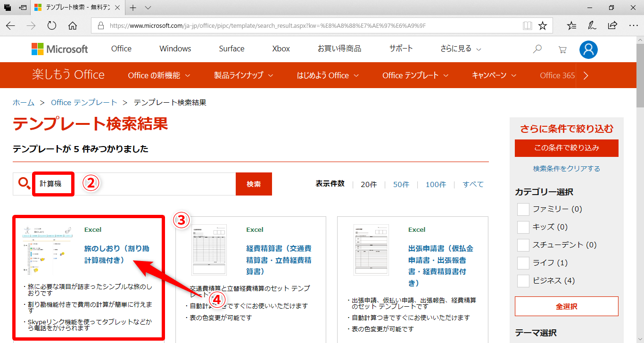Expand Office テンプレート menu
Viewport: 644px width, 343px height.
click(x=415, y=75)
